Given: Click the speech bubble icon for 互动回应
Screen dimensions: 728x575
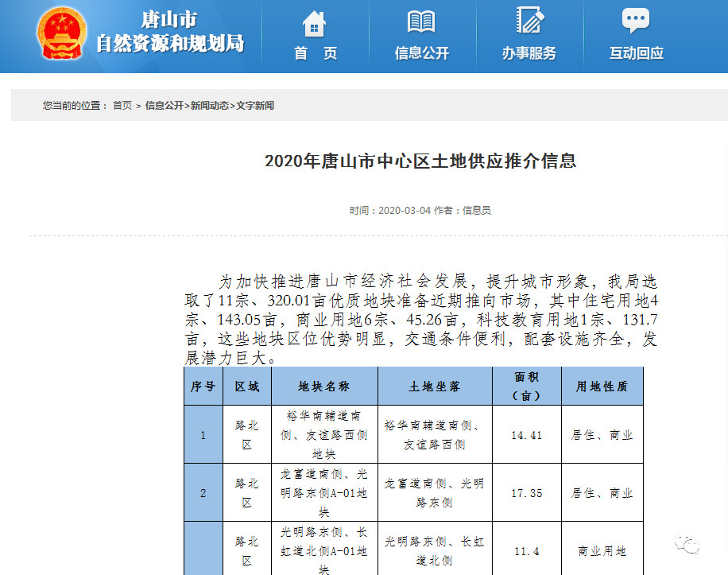Looking at the screenshot, I should click(x=636, y=21).
